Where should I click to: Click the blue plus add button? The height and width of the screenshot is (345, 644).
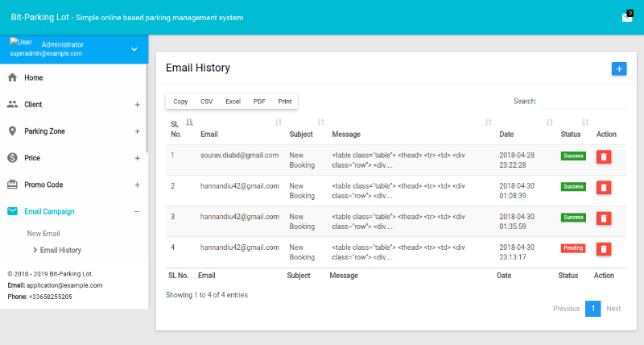click(x=619, y=69)
